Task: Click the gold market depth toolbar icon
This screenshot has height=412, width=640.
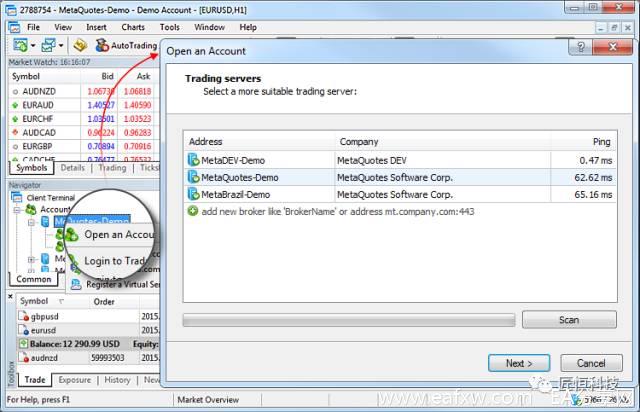Action: pos(80,45)
